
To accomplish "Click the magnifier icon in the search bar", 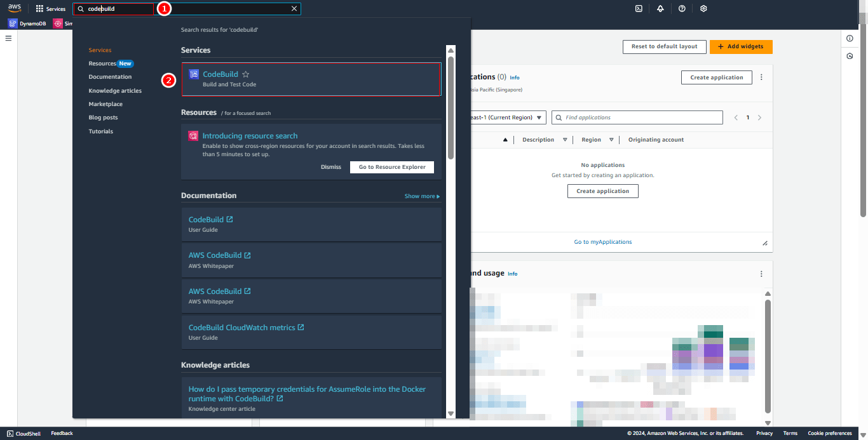I will (x=81, y=9).
